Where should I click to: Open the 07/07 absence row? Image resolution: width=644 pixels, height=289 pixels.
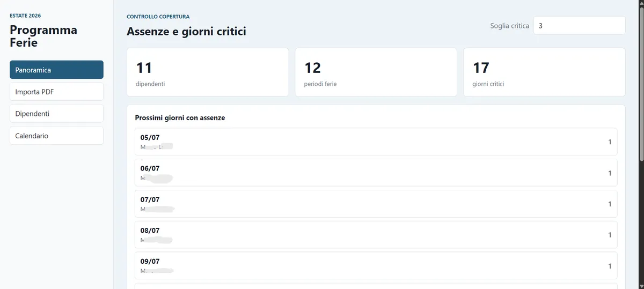(x=376, y=204)
